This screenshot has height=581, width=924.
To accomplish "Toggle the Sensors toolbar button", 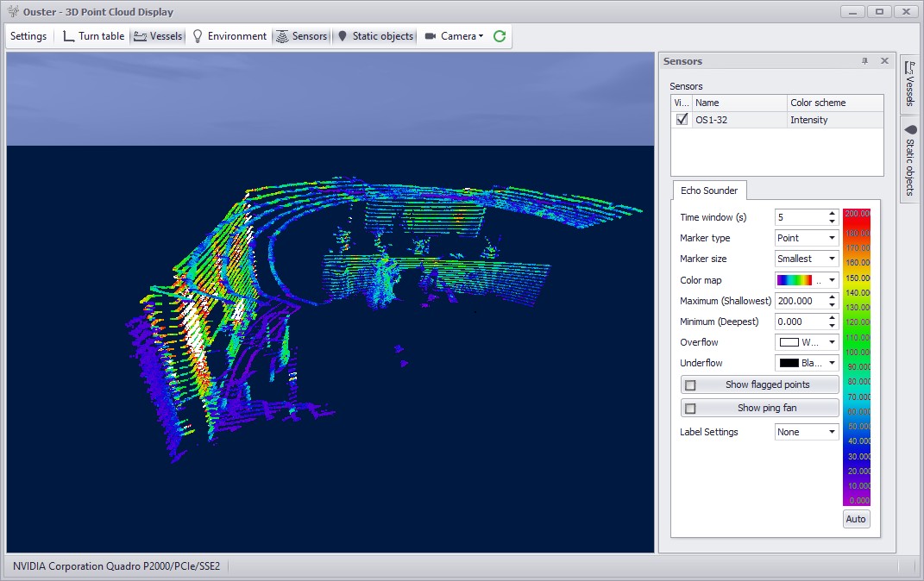I will [x=301, y=36].
